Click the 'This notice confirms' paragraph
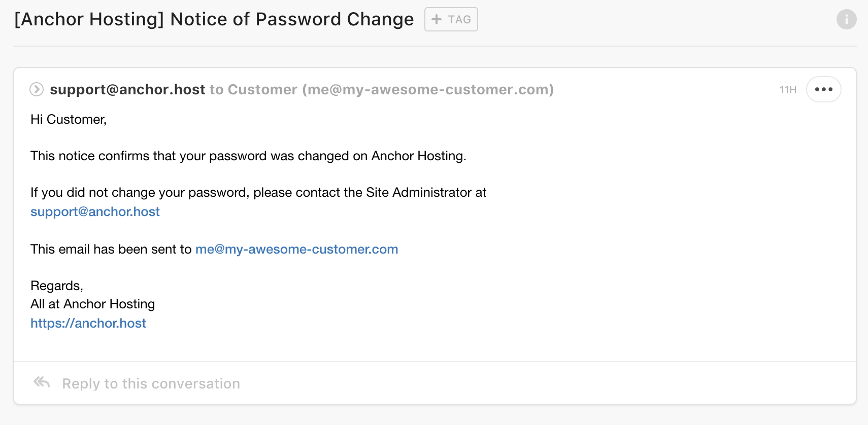868x425 pixels. [248, 156]
